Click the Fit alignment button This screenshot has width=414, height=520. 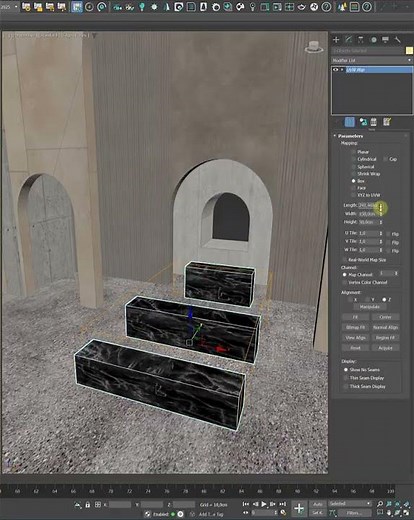[x=355, y=317]
